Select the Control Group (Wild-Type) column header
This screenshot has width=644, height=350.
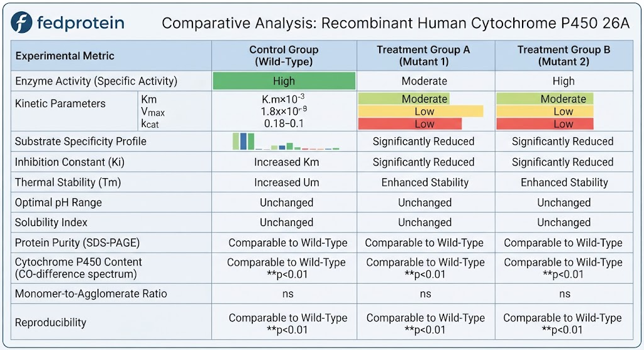[284, 55]
